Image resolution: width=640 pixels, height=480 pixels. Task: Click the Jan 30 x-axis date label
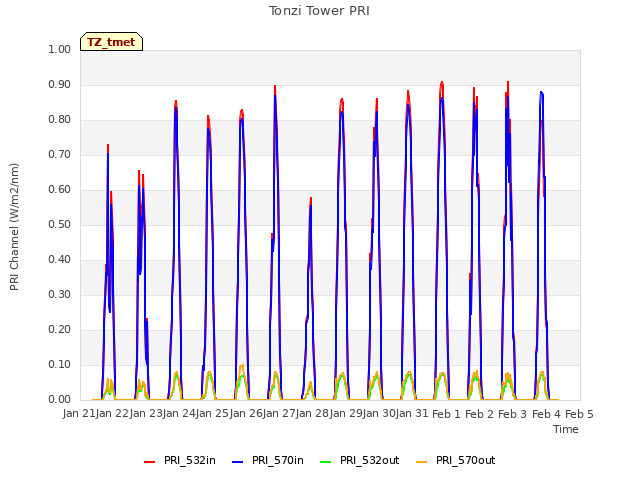[x=379, y=413]
